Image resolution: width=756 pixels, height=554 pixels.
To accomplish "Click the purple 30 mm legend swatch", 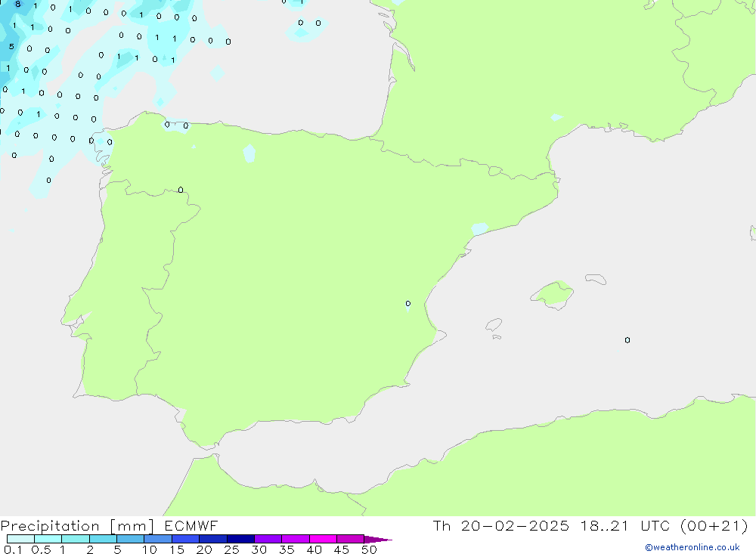I will [x=268, y=539].
